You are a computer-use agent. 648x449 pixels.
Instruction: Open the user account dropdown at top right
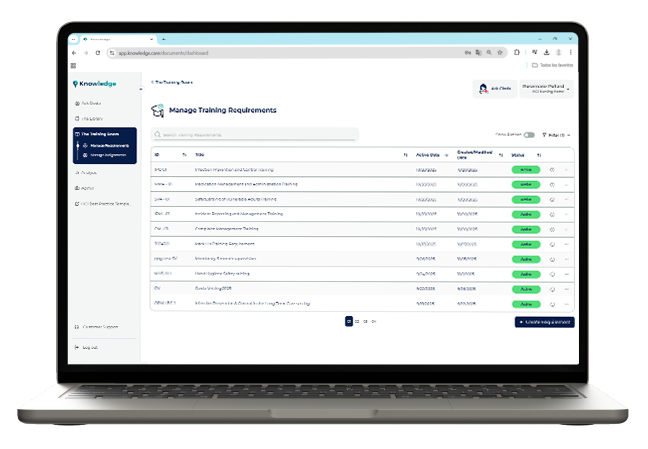[547, 88]
